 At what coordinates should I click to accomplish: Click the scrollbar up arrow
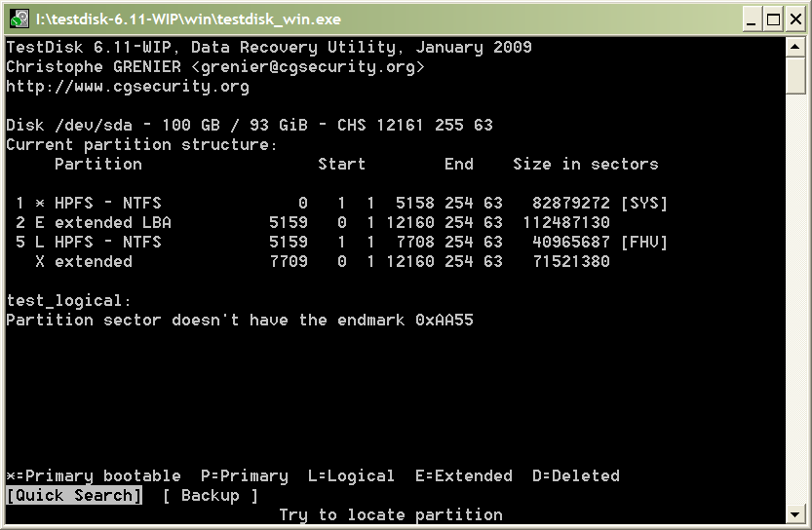795,47
